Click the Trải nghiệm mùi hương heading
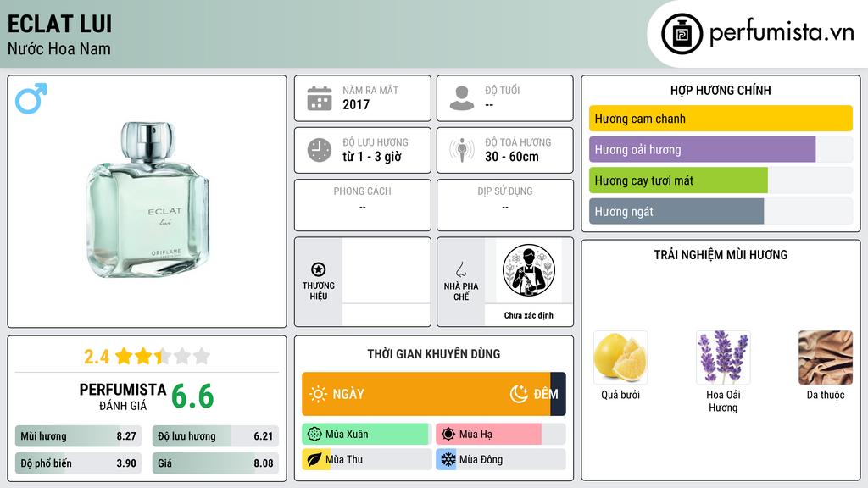The image size is (868, 488). pos(721,255)
